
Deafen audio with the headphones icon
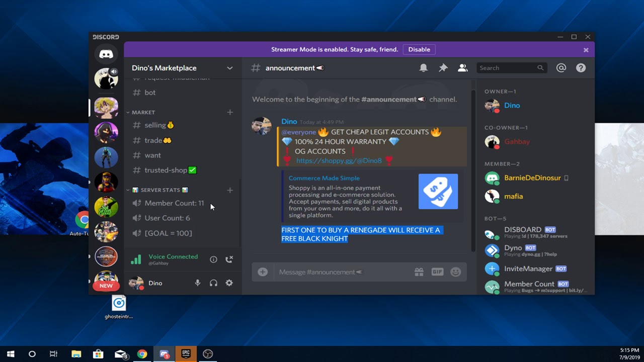click(213, 283)
